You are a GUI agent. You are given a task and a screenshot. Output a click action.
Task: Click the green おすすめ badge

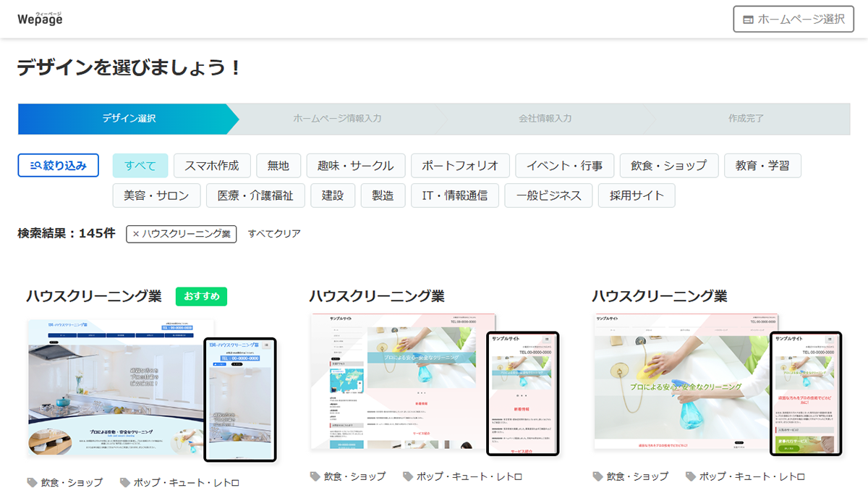tap(201, 296)
